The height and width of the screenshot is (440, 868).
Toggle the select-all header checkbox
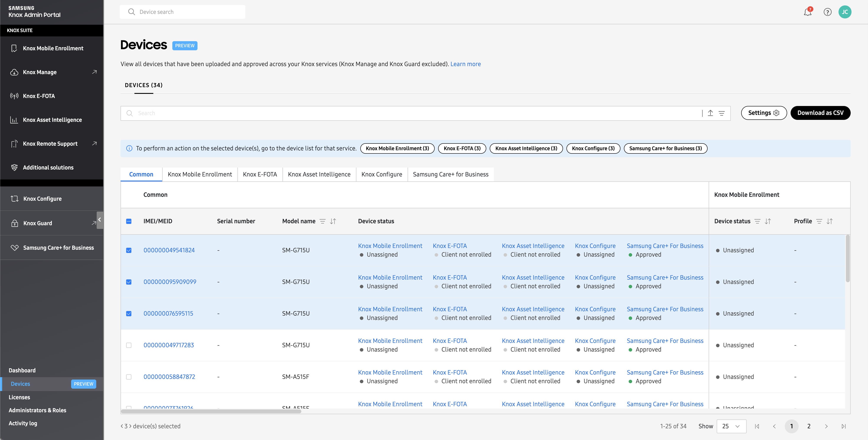pyautogui.click(x=129, y=221)
